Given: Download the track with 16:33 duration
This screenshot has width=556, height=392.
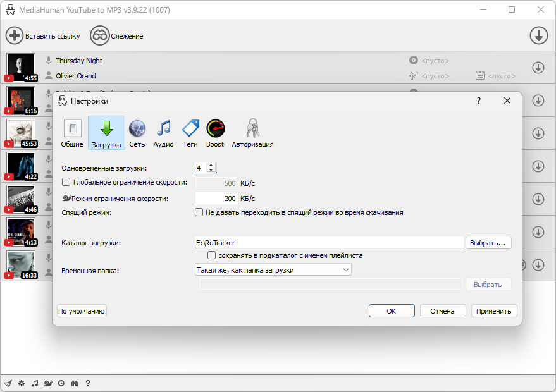Looking at the screenshot, I should [x=538, y=265].
